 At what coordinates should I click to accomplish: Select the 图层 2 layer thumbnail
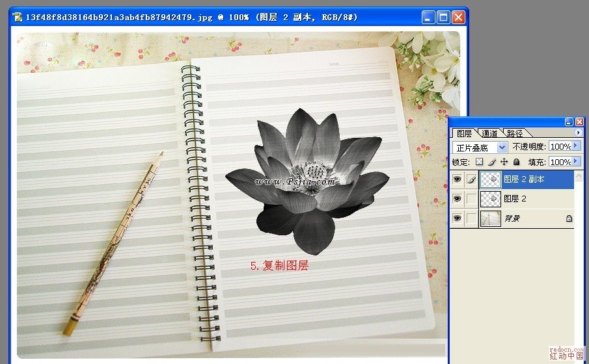(491, 199)
